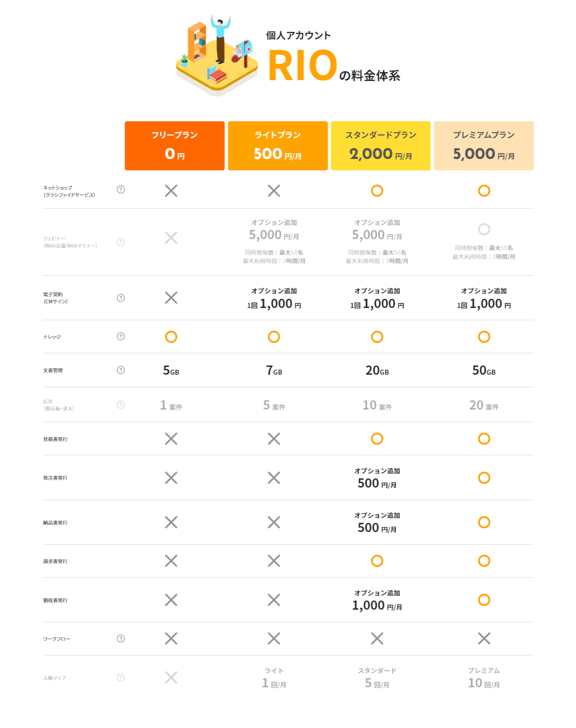Select the フリープラン 0円 header

(175, 146)
